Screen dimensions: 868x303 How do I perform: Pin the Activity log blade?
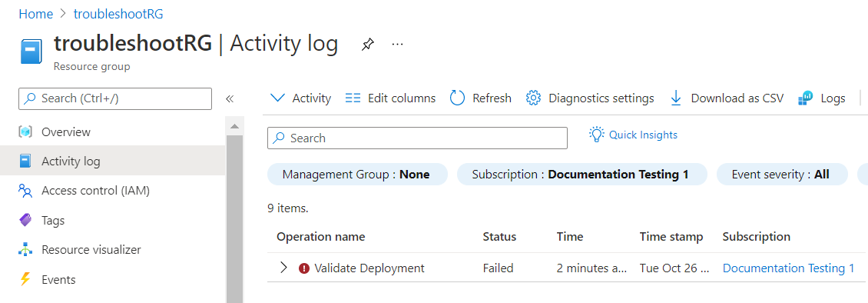click(368, 45)
